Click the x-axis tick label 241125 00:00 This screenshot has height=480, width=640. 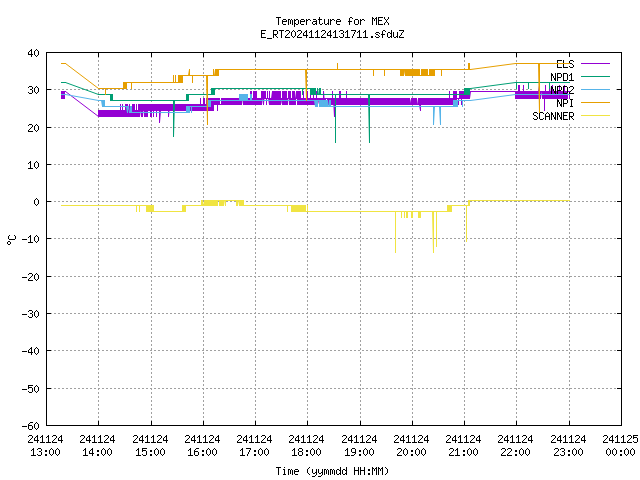pyautogui.click(x=620, y=446)
